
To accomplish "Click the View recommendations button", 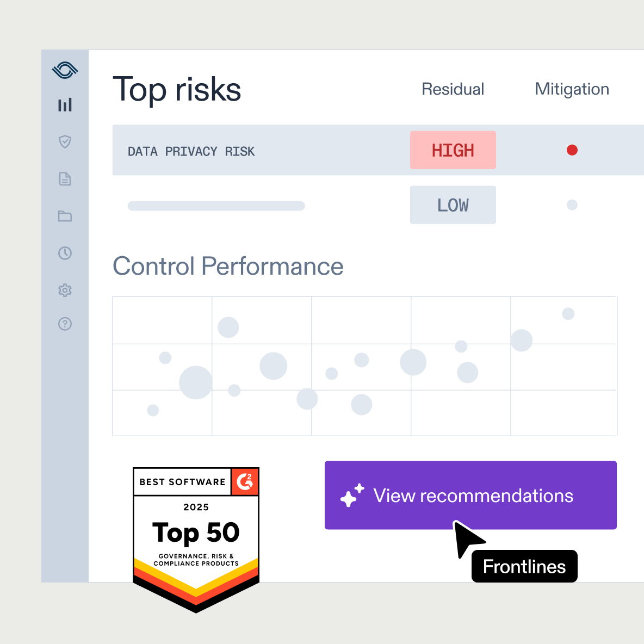I will click(470, 495).
